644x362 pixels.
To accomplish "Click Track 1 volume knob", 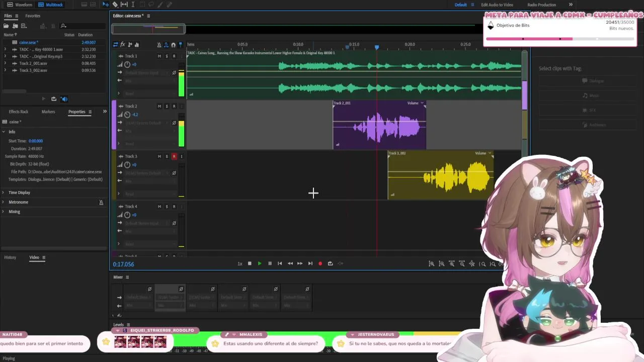I will 127,64.
